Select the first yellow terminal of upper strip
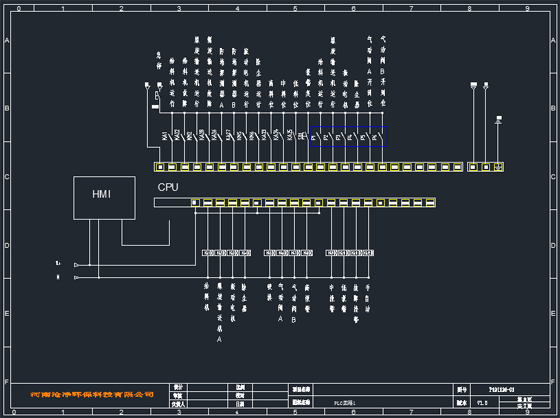 160,167
